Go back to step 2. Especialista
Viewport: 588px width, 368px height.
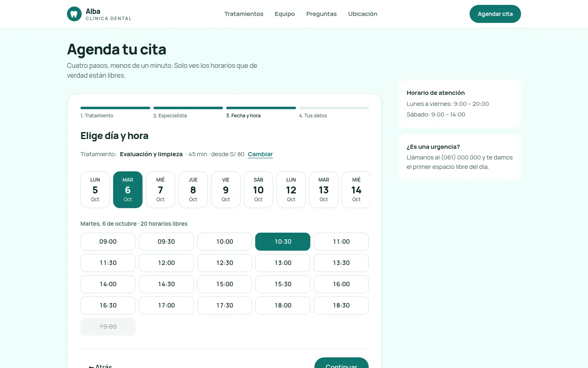[170, 116]
